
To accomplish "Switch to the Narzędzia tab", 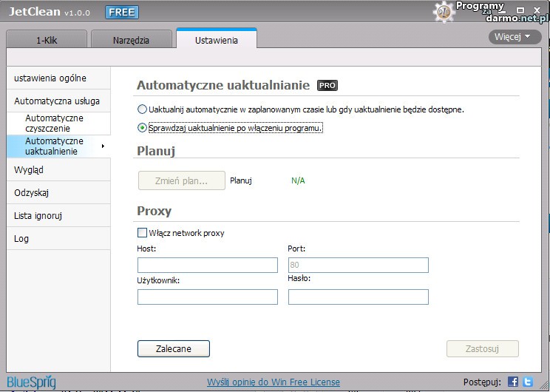I will (131, 40).
